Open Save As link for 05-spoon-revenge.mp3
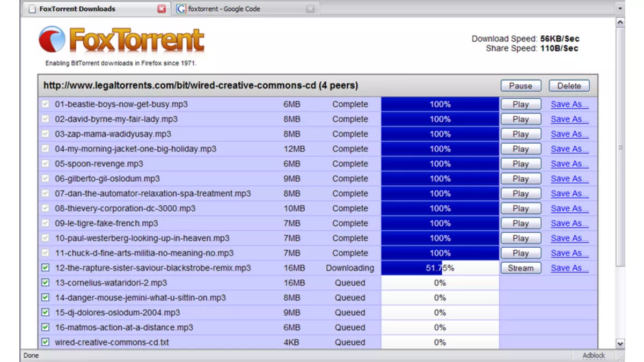This screenshot has width=644, height=362. pos(568,164)
